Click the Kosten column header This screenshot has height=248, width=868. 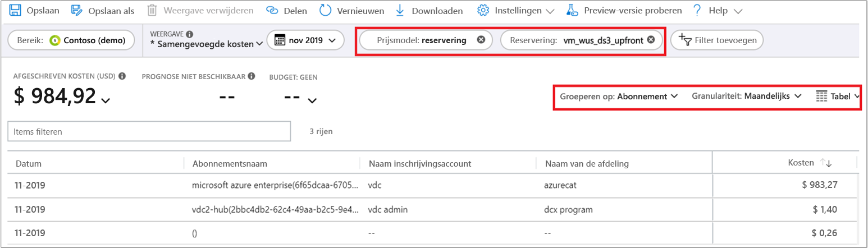tap(801, 163)
